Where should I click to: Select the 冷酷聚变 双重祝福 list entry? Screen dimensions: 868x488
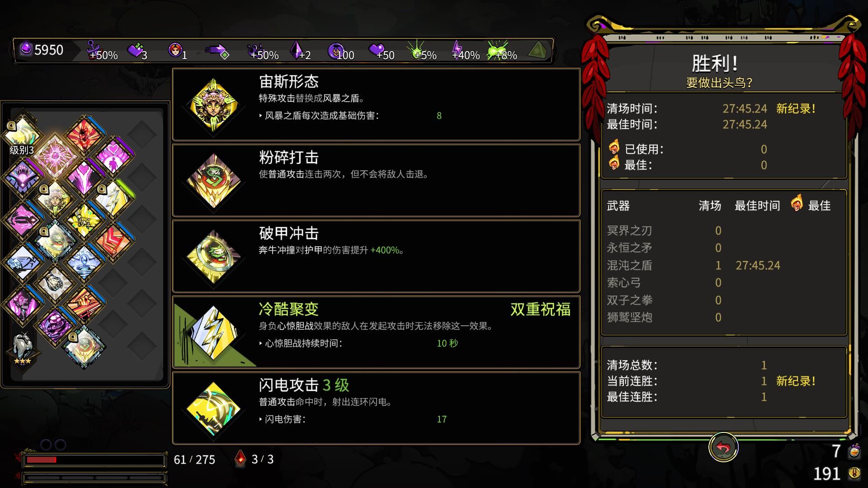(x=376, y=332)
